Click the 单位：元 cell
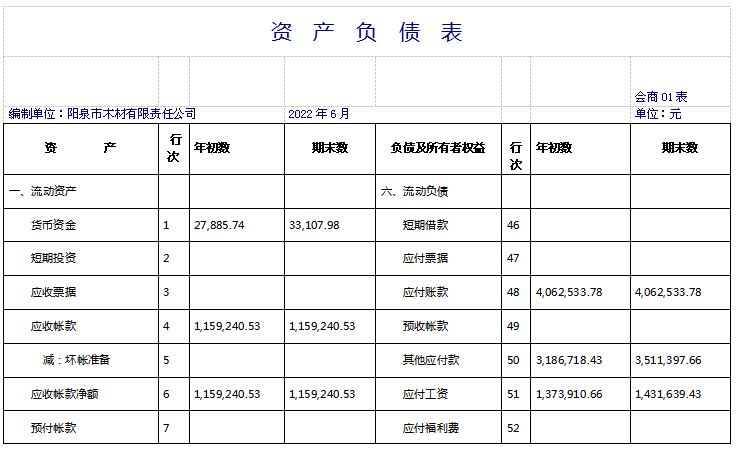 [x=658, y=114]
